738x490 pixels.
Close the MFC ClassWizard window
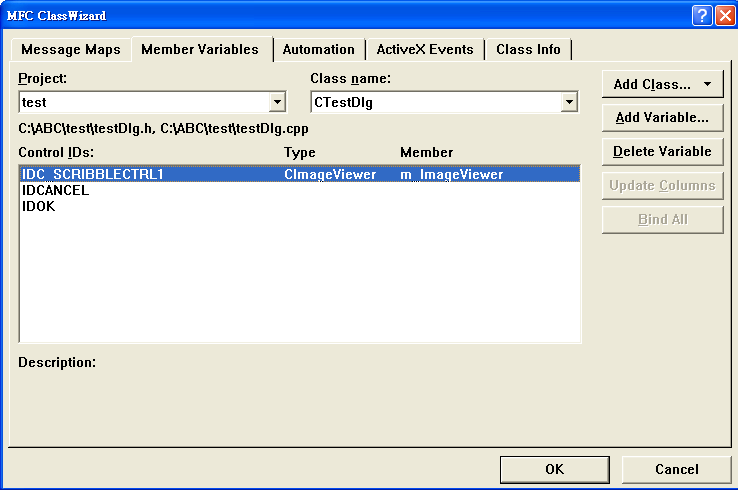[724, 16]
